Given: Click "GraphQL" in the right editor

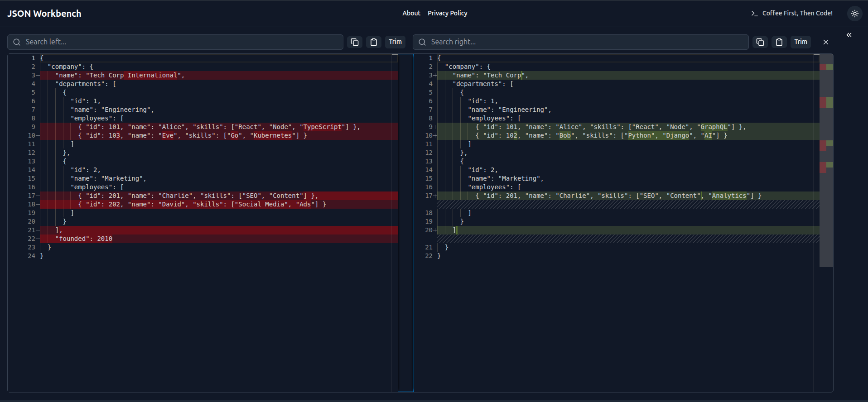Looking at the screenshot, I should [x=714, y=127].
